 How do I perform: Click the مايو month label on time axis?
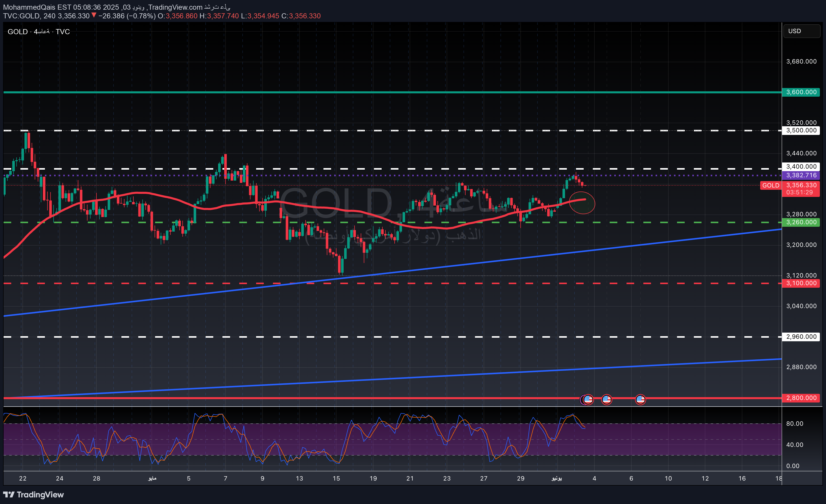[152, 478]
